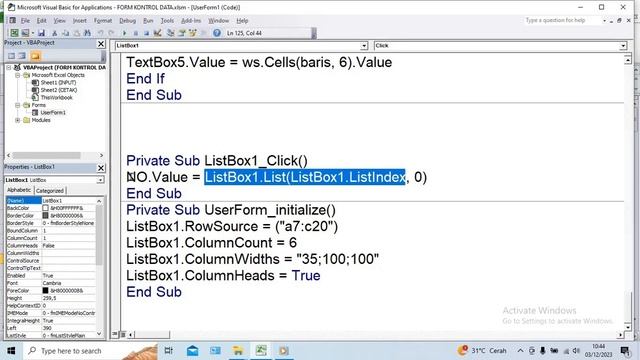Click Procedure View button at code bottom-left

116,334
